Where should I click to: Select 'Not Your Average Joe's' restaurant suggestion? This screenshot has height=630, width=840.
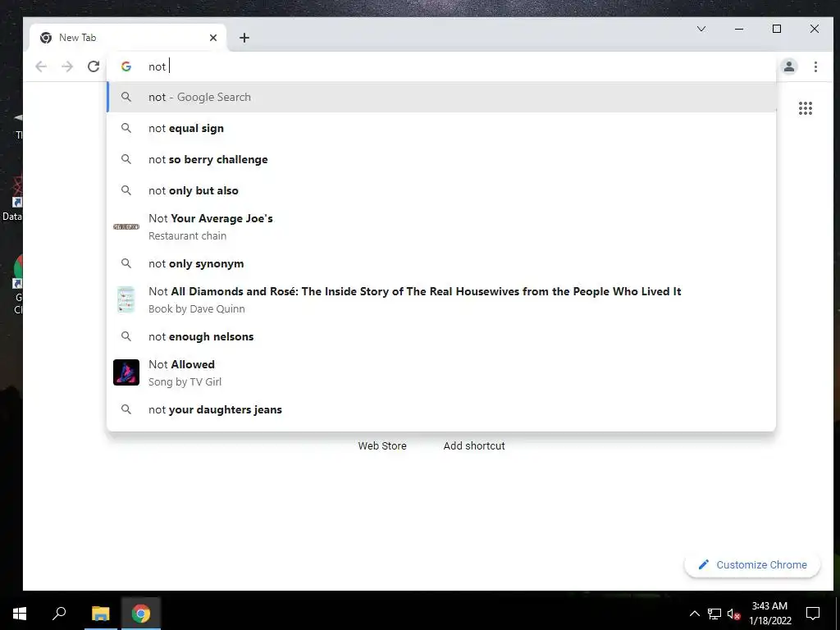[441, 226]
